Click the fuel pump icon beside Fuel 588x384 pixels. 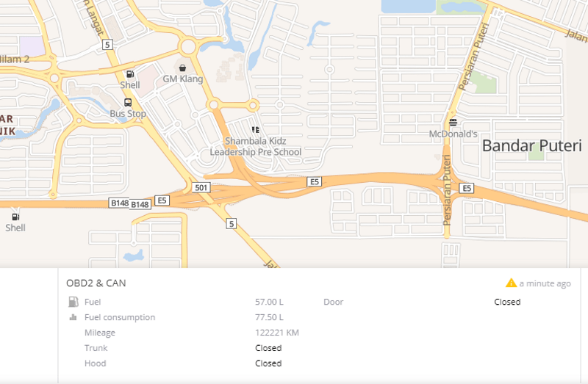(73, 302)
